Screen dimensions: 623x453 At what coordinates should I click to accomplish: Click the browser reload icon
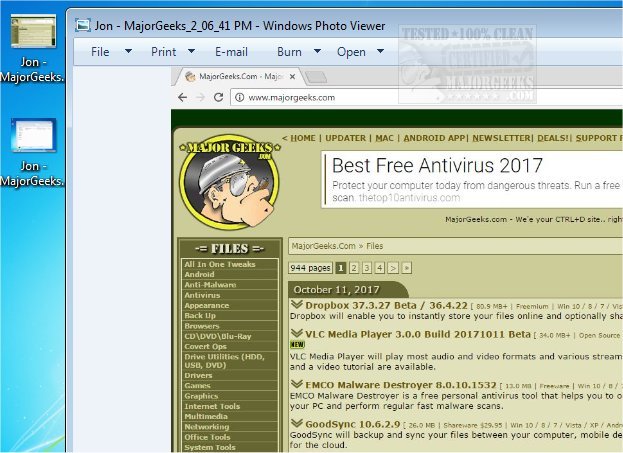219,97
